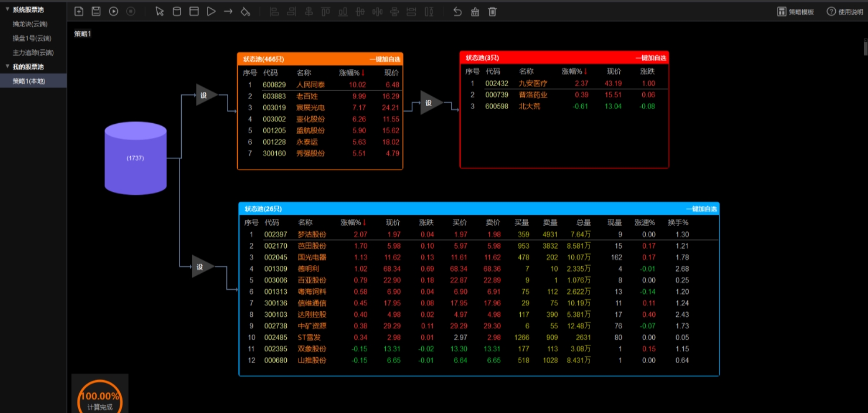The height and width of the screenshot is (413, 868).
Task: Click the new strategy icon in toolbar
Action: 79,12
